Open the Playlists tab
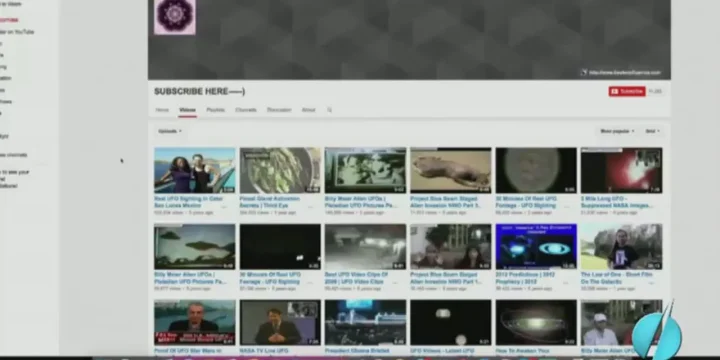The height and width of the screenshot is (360, 720). (x=215, y=110)
